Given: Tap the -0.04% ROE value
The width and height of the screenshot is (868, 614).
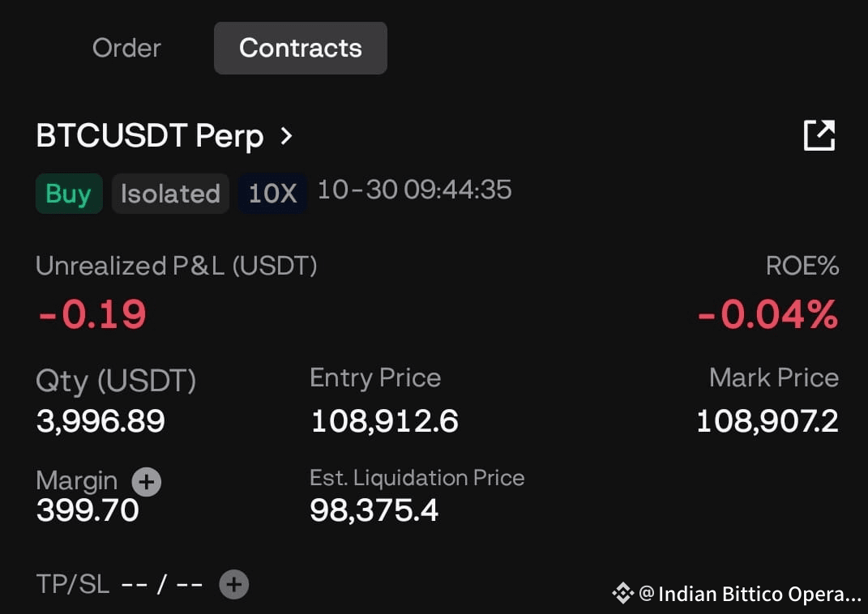Looking at the screenshot, I should tap(768, 314).
